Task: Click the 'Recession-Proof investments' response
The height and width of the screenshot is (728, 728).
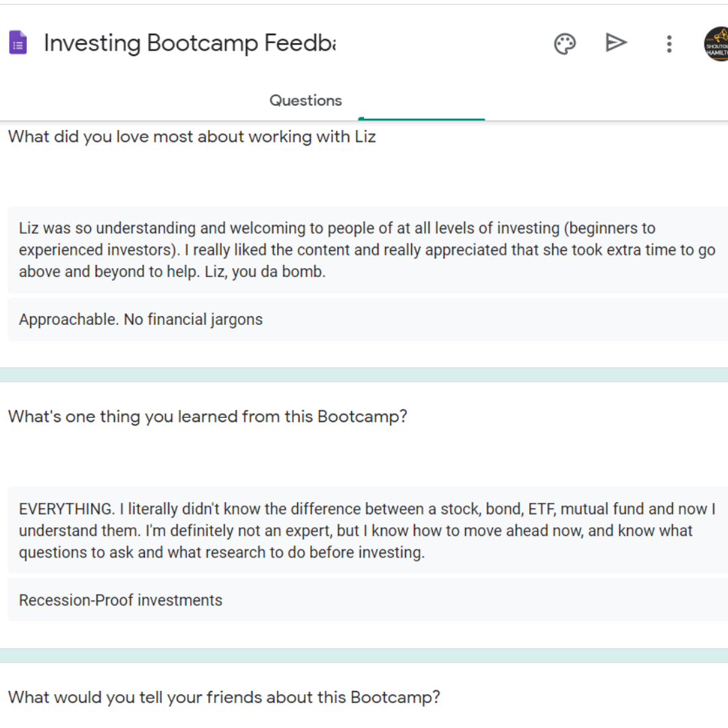Action: pyautogui.click(x=368, y=601)
